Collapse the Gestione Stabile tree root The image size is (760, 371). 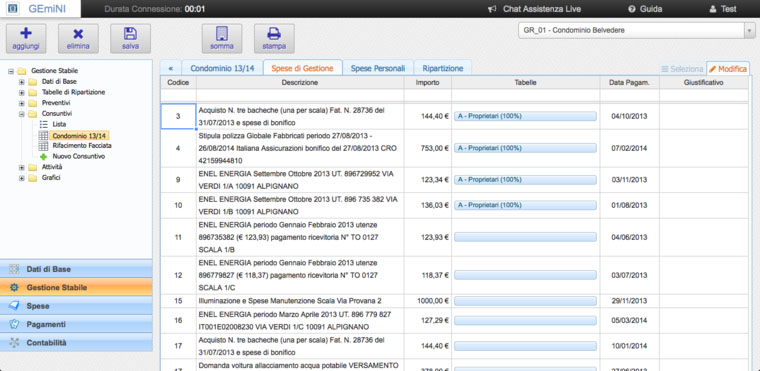coord(11,71)
